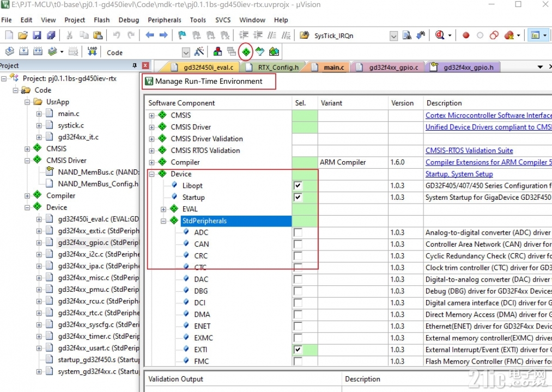Uncheck the EXTI driver checkbox
Viewport: 552px width, 392px height.
298,350
